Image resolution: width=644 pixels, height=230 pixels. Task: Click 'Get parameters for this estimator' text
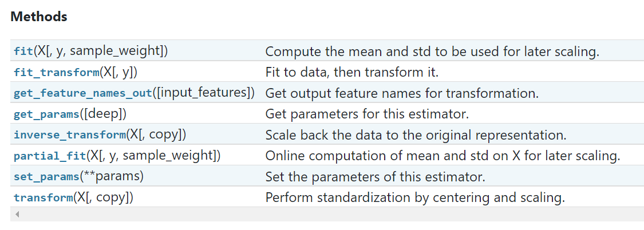pyautogui.click(x=367, y=114)
